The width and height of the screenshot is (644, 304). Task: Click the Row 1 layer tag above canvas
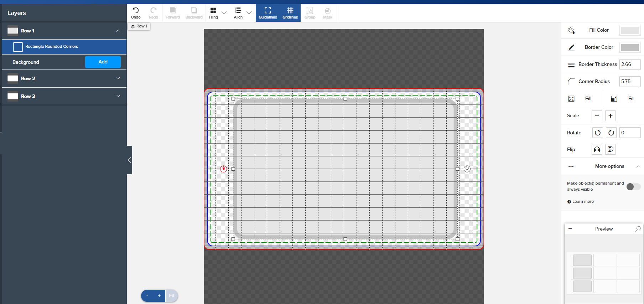(139, 26)
